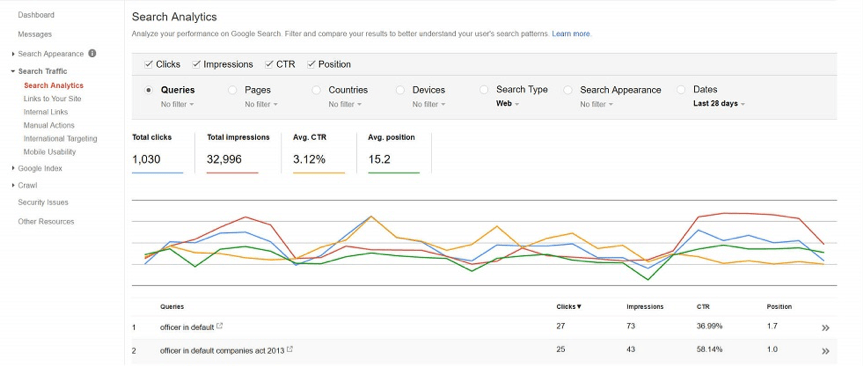Select the Pages radio button
Image resolution: width=864 pixels, height=375 pixels.
233,90
